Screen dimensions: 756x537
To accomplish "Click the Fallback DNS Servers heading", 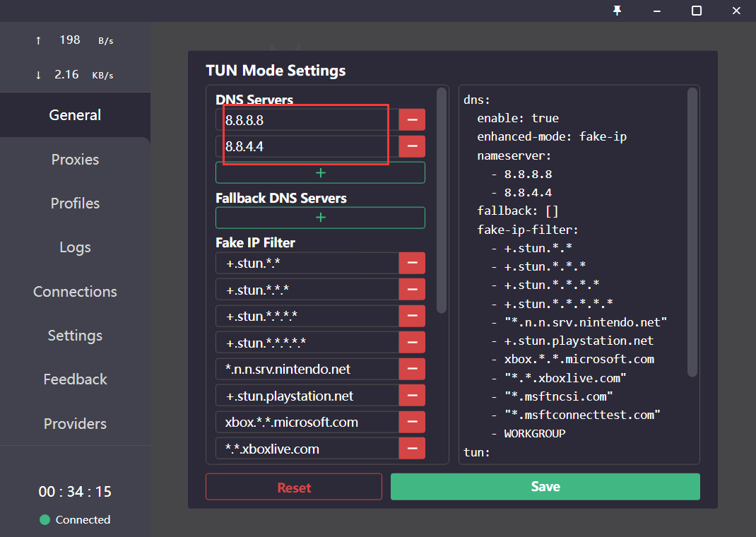I will [281, 198].
